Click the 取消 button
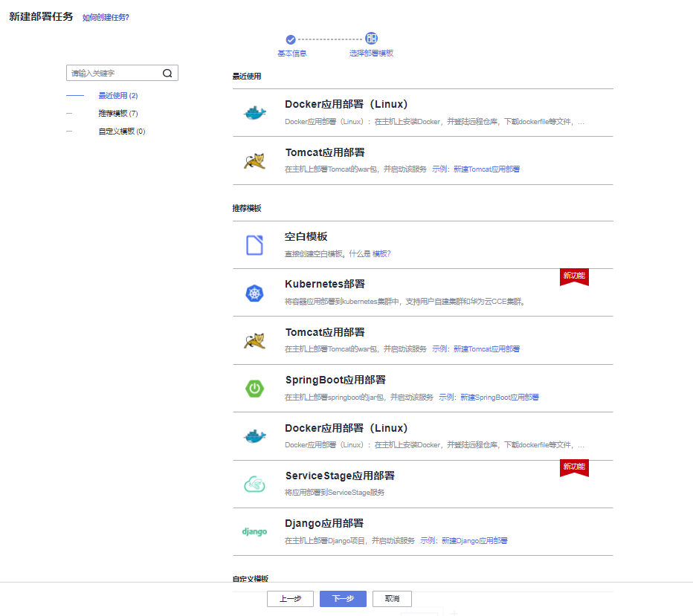693x616 pixels. [392, 599]
